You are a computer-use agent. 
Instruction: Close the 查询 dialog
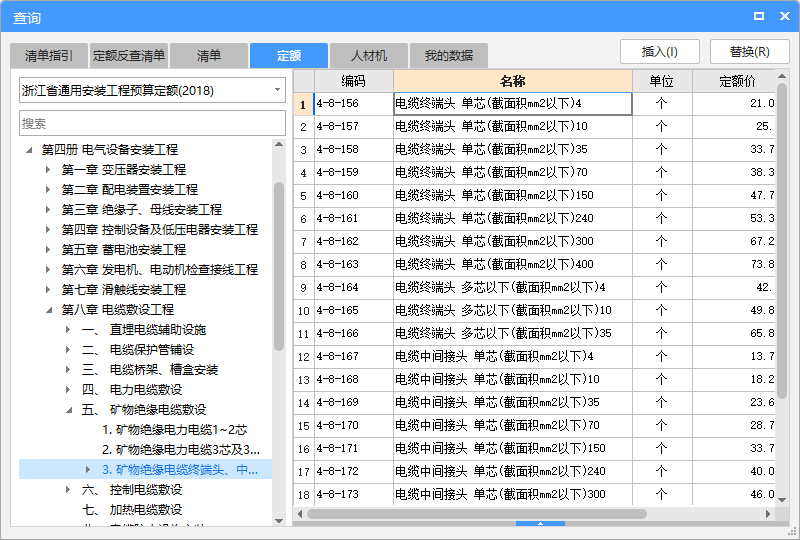click(785, 16)
